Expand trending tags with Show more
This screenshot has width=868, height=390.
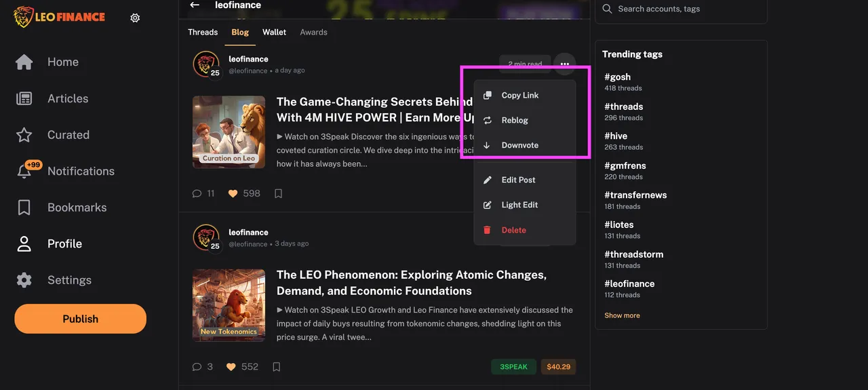[x=622, y=315]
